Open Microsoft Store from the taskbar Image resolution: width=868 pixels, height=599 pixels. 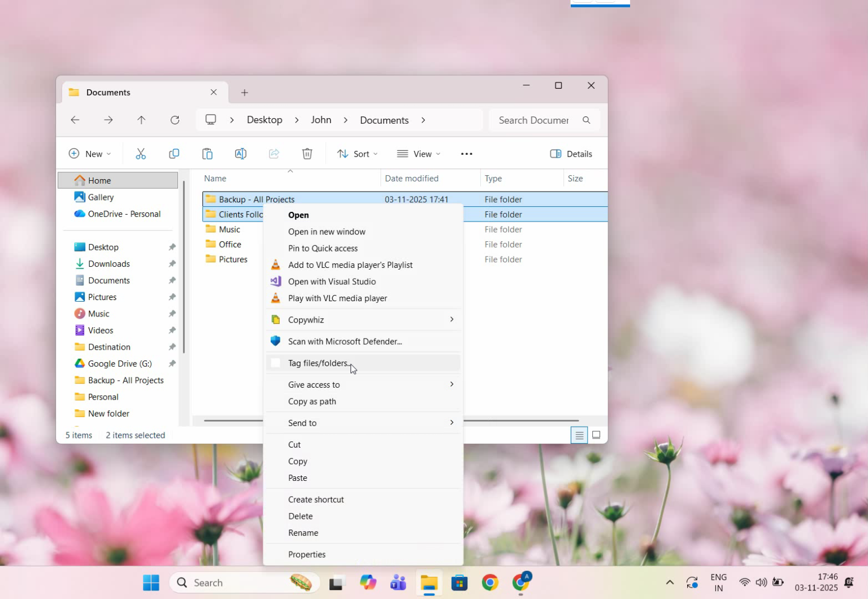click(x=459, y=582)
